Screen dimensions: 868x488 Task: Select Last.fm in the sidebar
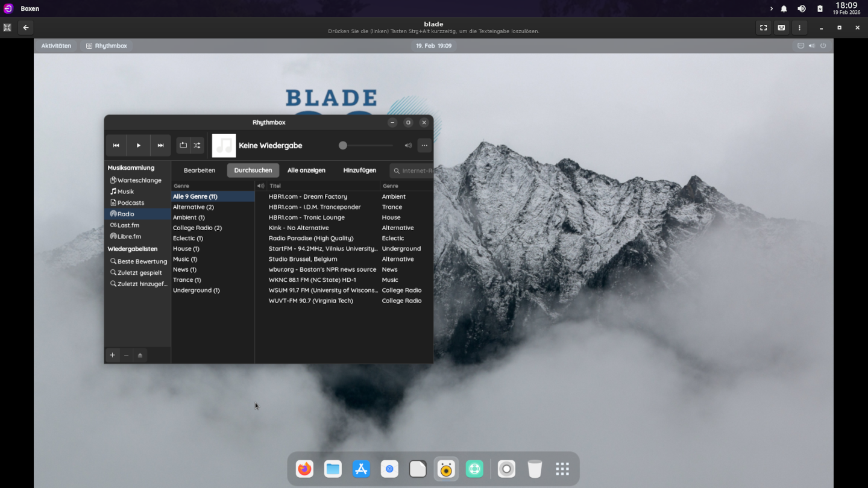click(128, 225)
